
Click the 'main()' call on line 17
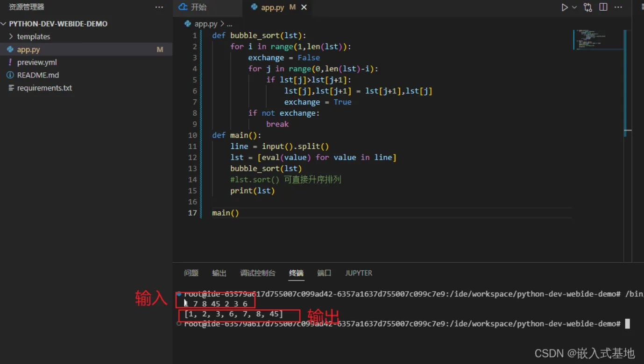pos(226,213)
